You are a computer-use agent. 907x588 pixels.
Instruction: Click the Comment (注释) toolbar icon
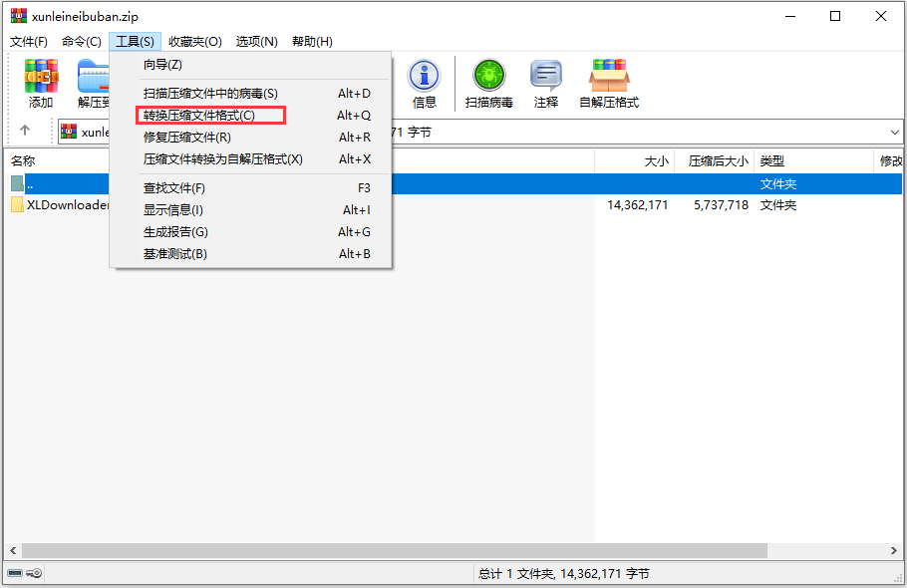point(546,75)
